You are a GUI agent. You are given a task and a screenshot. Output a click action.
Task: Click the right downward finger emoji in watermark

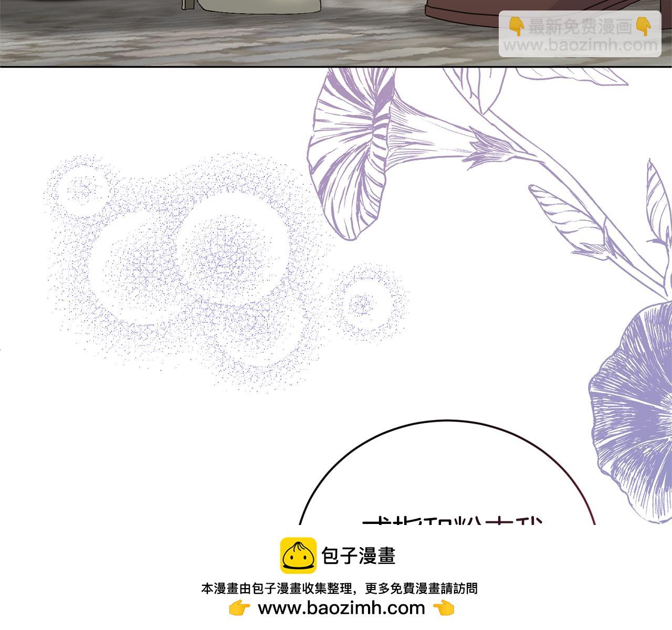click(x=643, y=26)
